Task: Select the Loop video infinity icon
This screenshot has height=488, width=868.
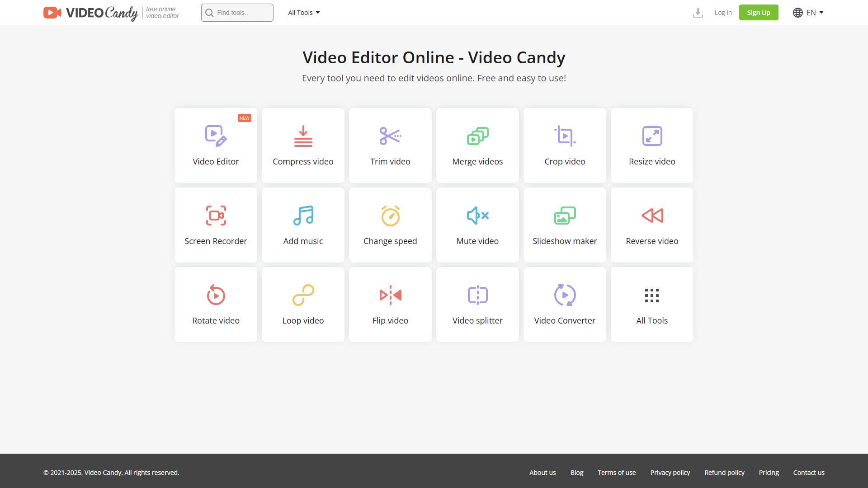Action: pyautogui.click(x=303, y=295)
